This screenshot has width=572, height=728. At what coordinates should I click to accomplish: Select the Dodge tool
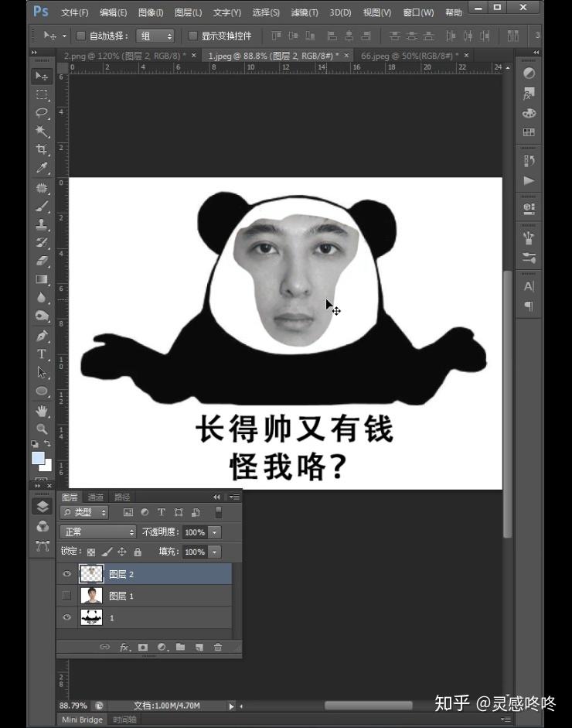pos(42,316)
